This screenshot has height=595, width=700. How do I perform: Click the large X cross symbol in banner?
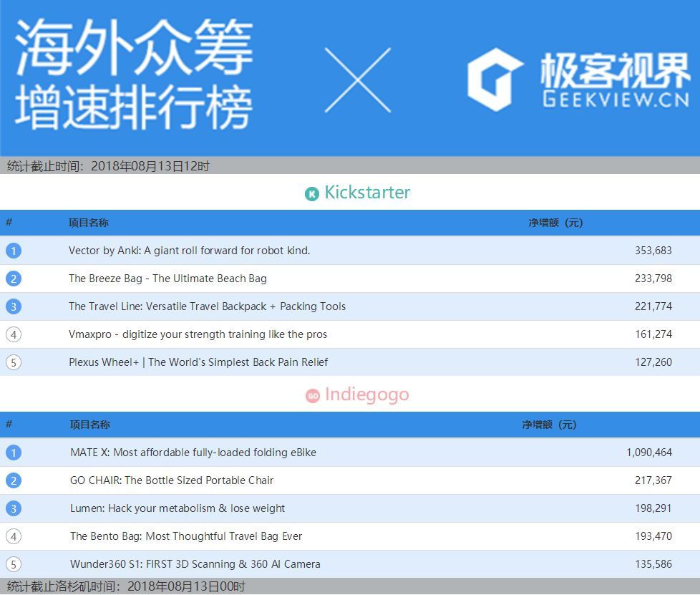click(x=358, y=80)
